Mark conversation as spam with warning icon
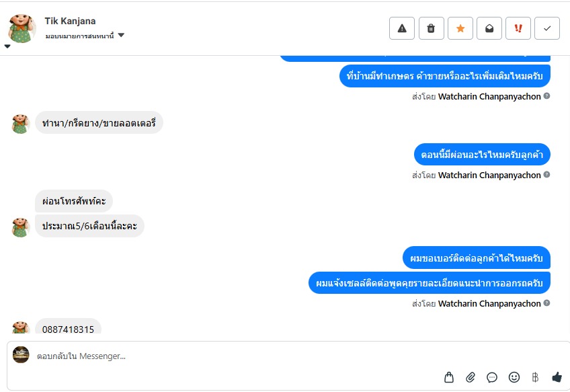Image resolution: width=570 pixels, height=392 pixels. click(402, 28)
